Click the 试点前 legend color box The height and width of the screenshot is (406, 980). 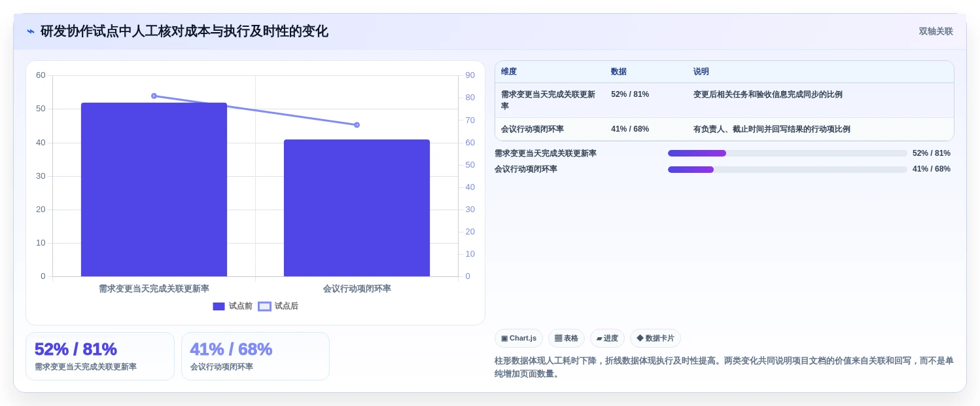tap(219, 306)
